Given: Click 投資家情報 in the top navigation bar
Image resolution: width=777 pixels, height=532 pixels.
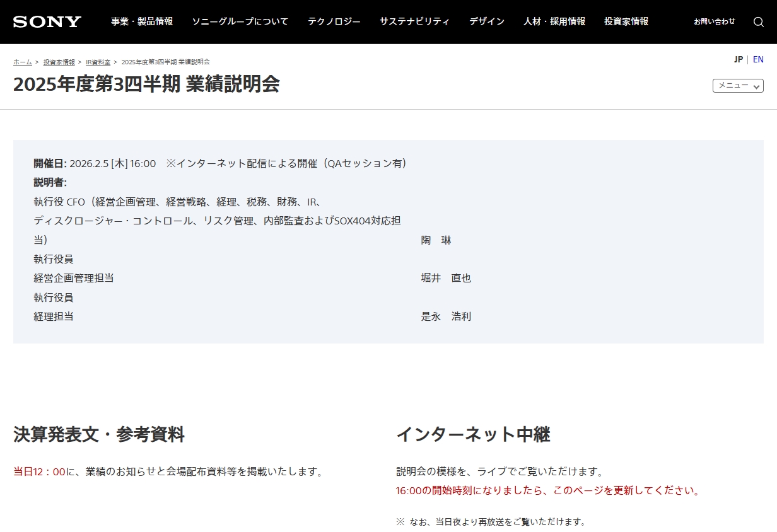Looking at the screenshot, I should 626,21.
